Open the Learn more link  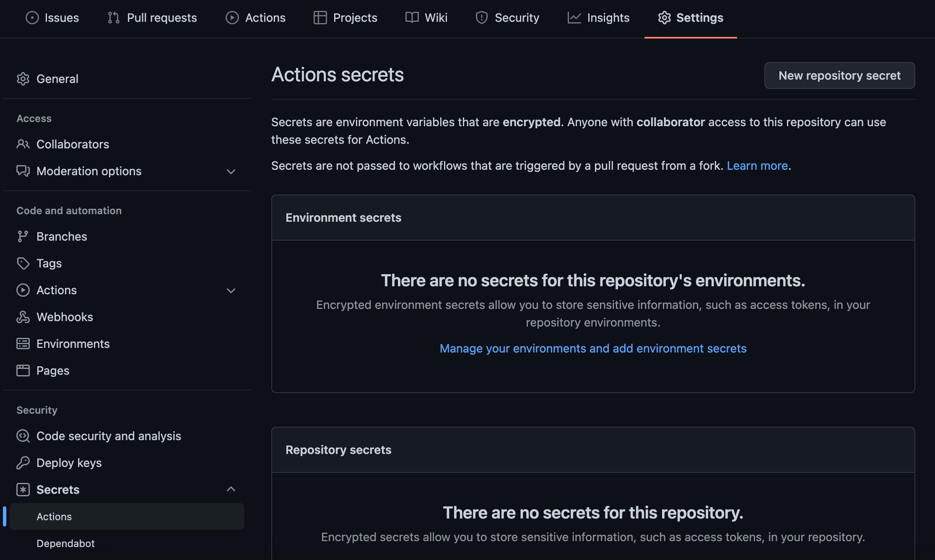(757, 166)
